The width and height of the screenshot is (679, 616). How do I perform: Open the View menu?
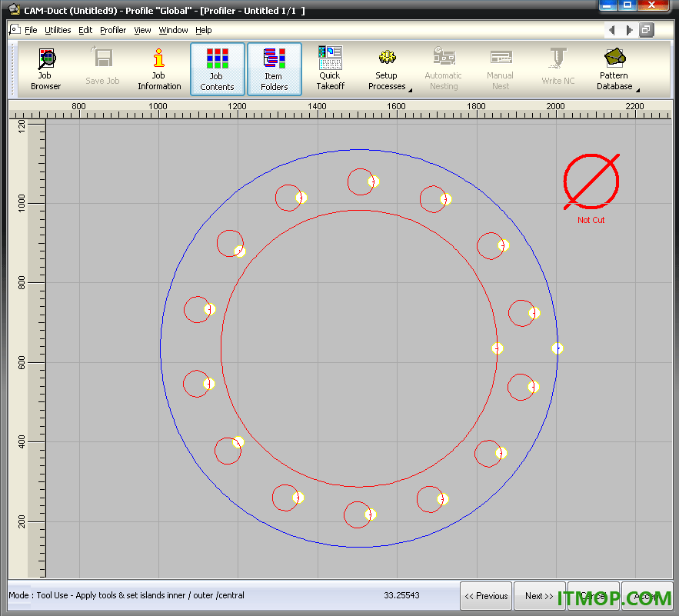[x=142, y=30]
